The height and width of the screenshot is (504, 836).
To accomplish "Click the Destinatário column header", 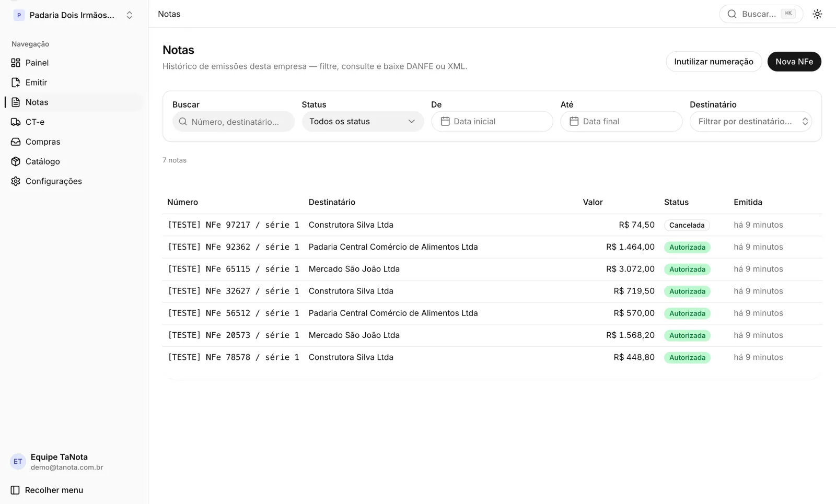I will 332,202.
